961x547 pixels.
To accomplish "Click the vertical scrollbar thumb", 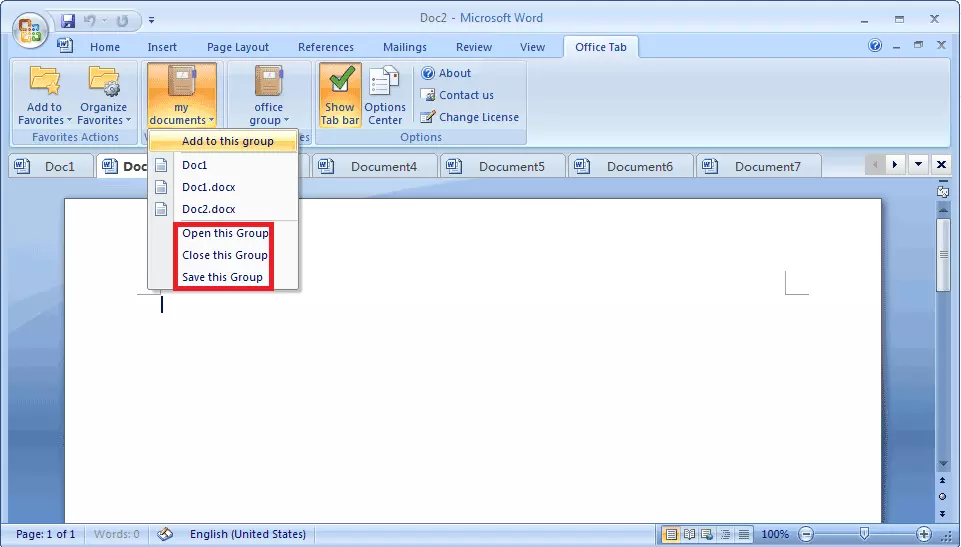I will pyautogui.click(x=943, y=255).
